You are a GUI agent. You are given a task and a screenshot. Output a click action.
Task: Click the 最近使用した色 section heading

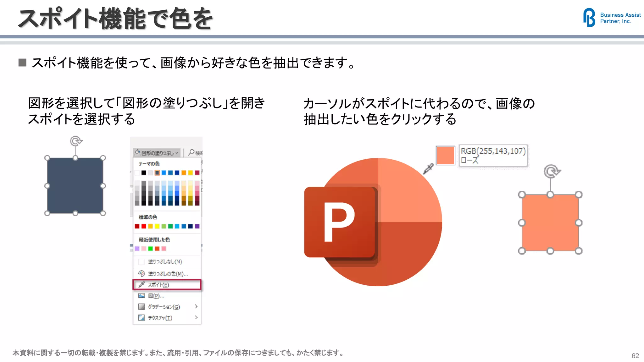(x=154, y=239)
